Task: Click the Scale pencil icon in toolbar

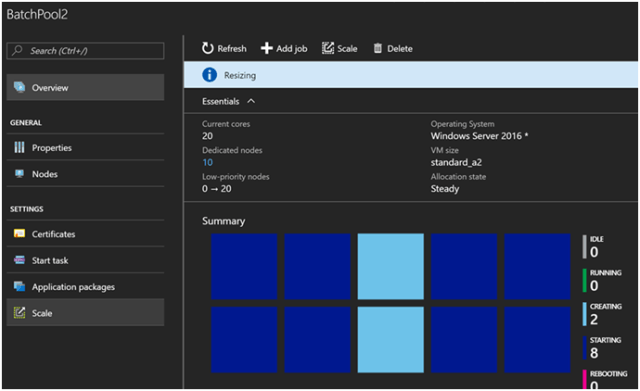Action: (x=328, y=48)
